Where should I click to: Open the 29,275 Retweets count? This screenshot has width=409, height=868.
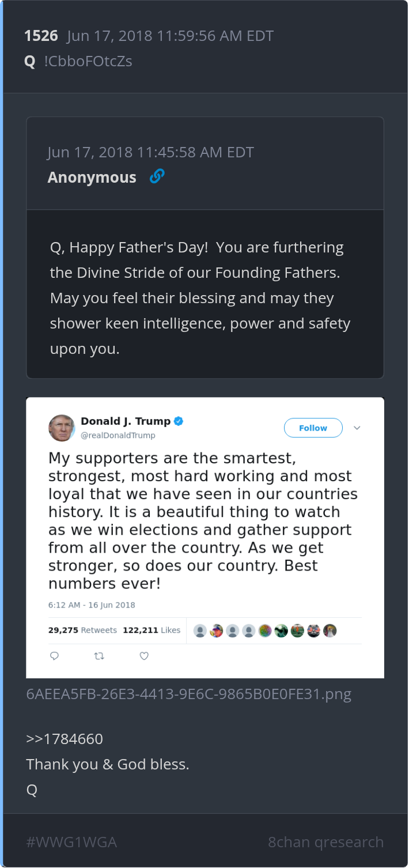tap(82, 630)
